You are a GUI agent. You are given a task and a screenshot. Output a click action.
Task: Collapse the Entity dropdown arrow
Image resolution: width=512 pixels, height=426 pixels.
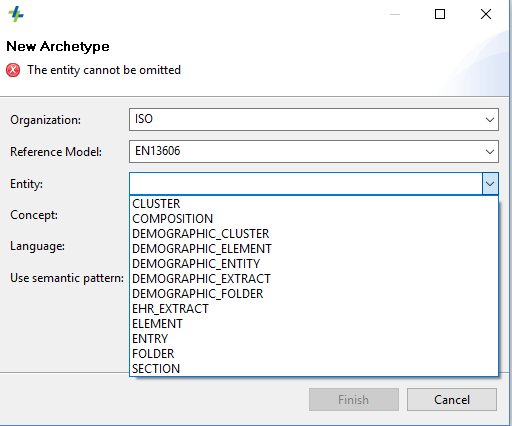coord(490,184)
